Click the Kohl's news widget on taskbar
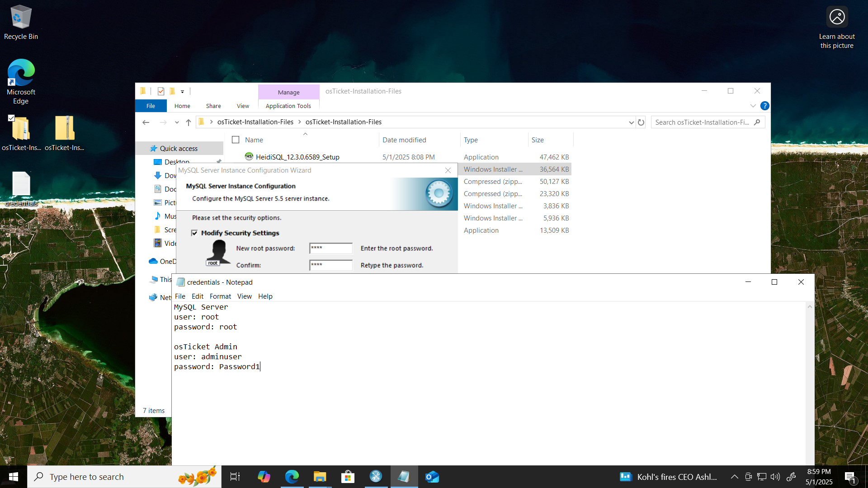 click(x=668, y=477)
